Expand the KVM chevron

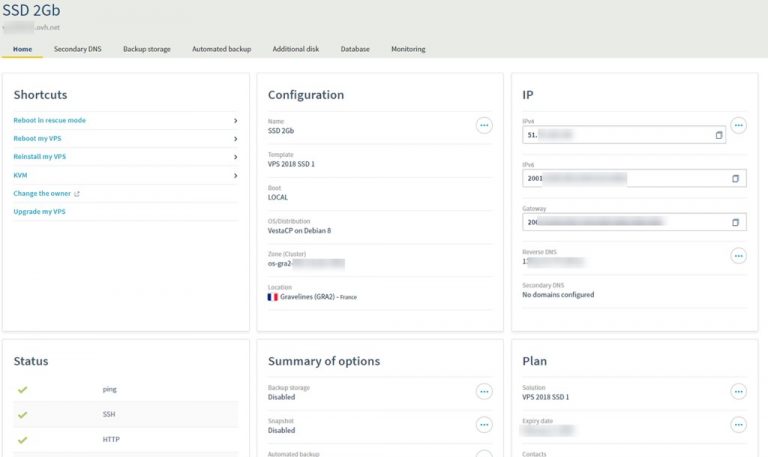point(236,175)
